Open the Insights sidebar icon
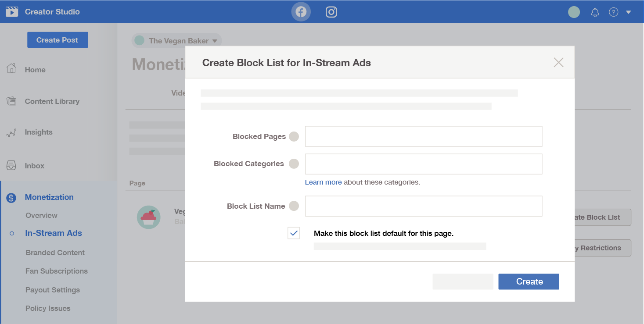The image size is (644, 324). click(x=11, y=132)
